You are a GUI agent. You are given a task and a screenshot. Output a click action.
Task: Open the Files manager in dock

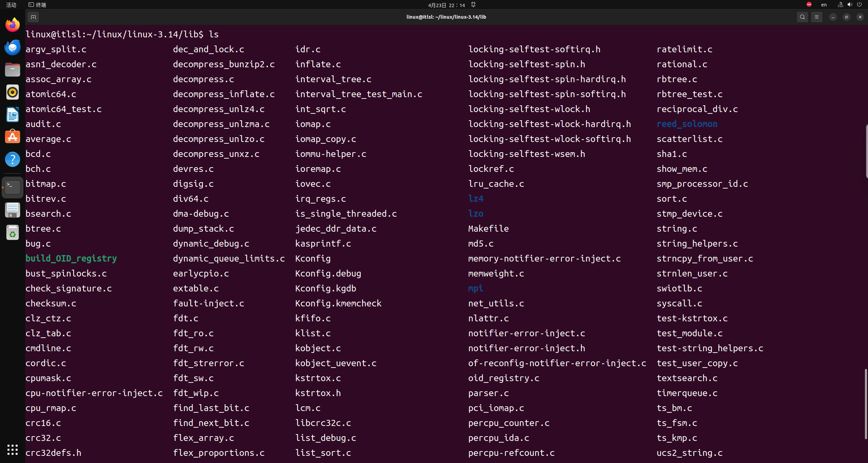click(x=13, y=70)
